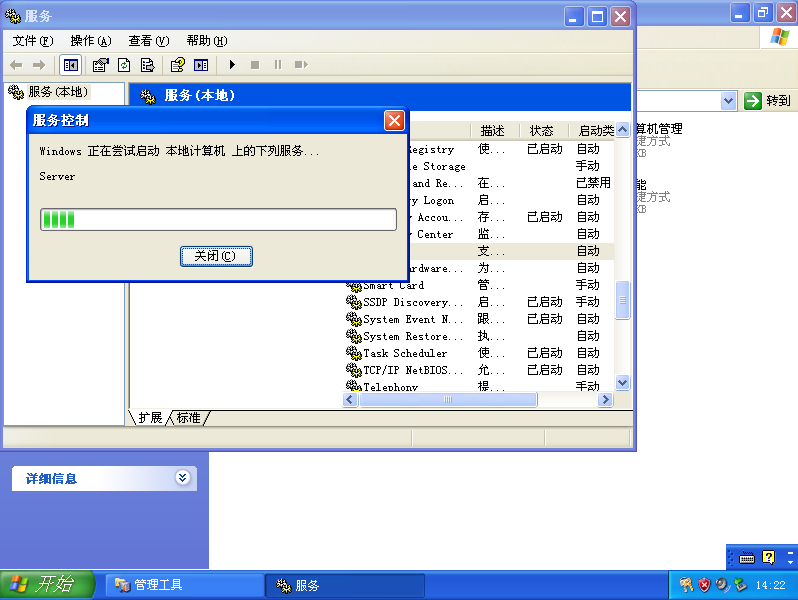798x600 pixels.
Task: Click TCP/IP NetBIOS service gear icon
Action: pos(353,370)
